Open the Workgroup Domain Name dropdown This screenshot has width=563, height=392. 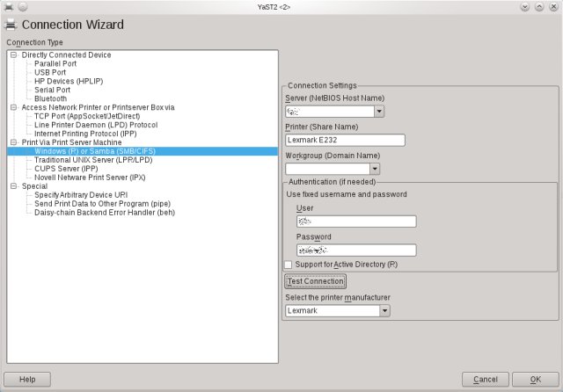click(x=374, y=169)
